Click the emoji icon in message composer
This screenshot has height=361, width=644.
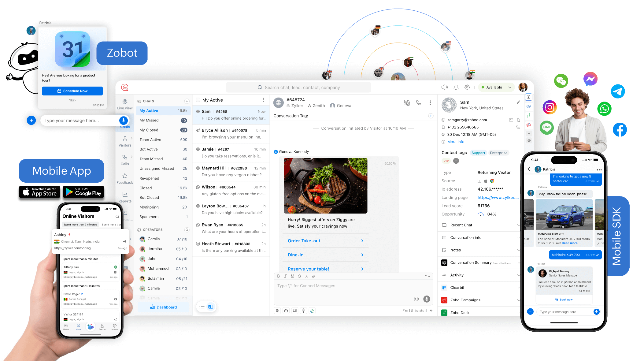416,299
